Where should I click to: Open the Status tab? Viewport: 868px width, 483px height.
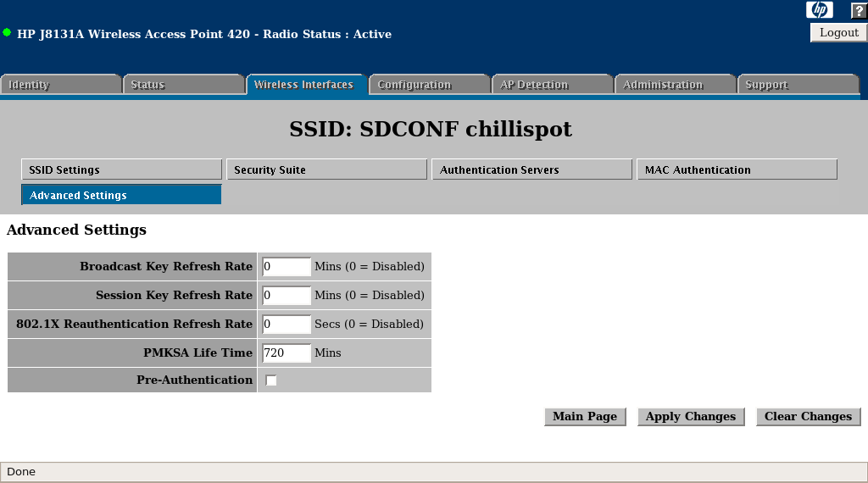point(183,85)
